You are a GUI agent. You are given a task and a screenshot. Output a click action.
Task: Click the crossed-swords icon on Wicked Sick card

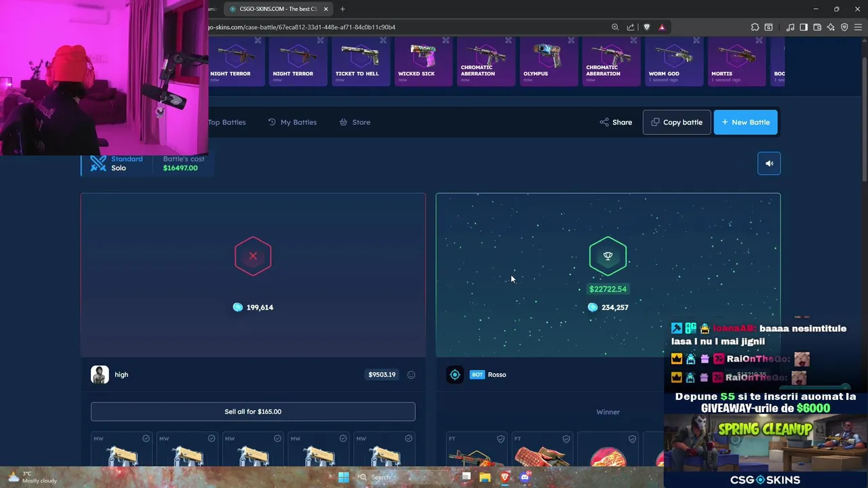coord(446,41)
